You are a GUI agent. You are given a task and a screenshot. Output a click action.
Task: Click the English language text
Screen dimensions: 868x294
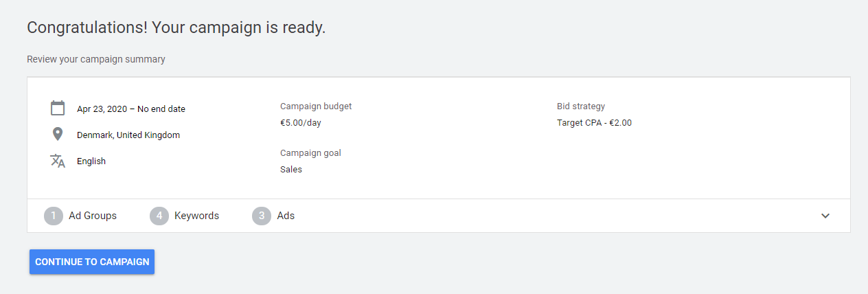91,161
